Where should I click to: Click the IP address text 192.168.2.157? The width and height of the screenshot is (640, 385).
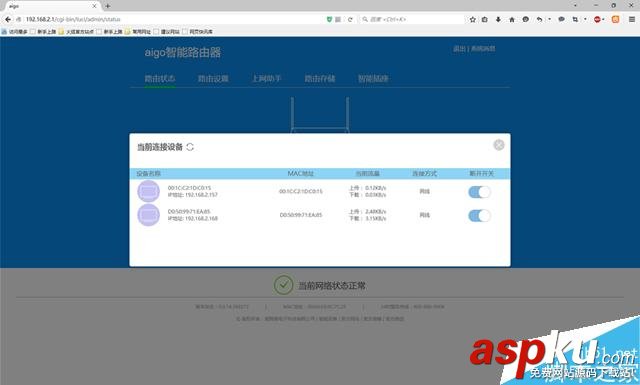click(201, 195)
